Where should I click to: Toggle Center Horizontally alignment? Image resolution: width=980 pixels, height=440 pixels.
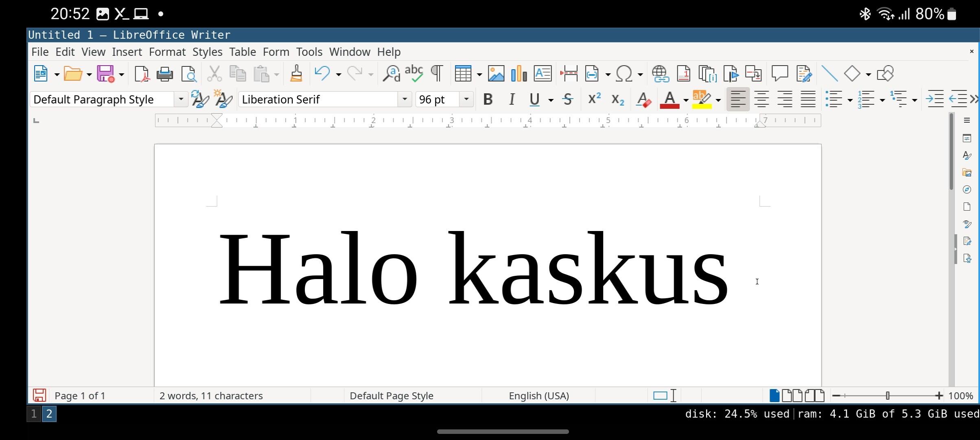[761, 99]
